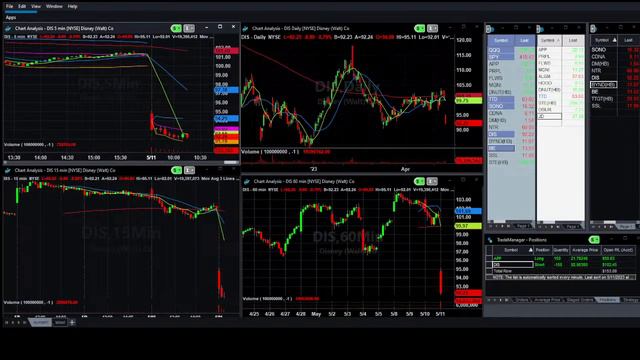Sort white watchlist by Last column header

tap(573, 40)
